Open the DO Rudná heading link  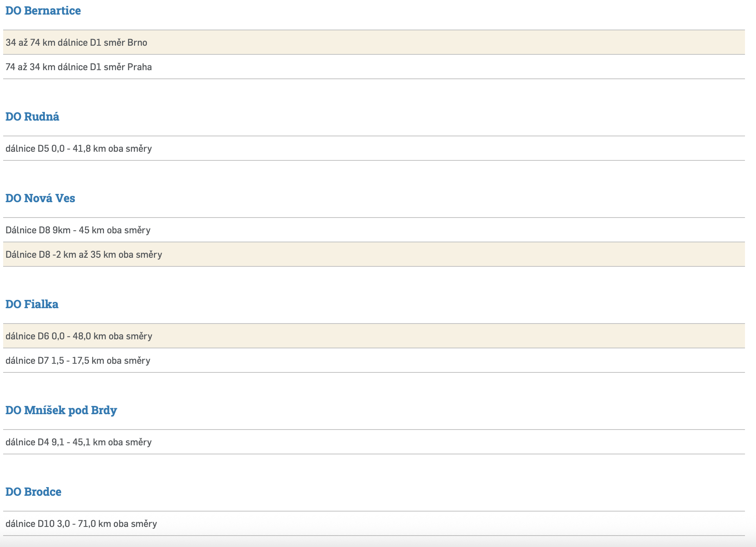point(32,117)
